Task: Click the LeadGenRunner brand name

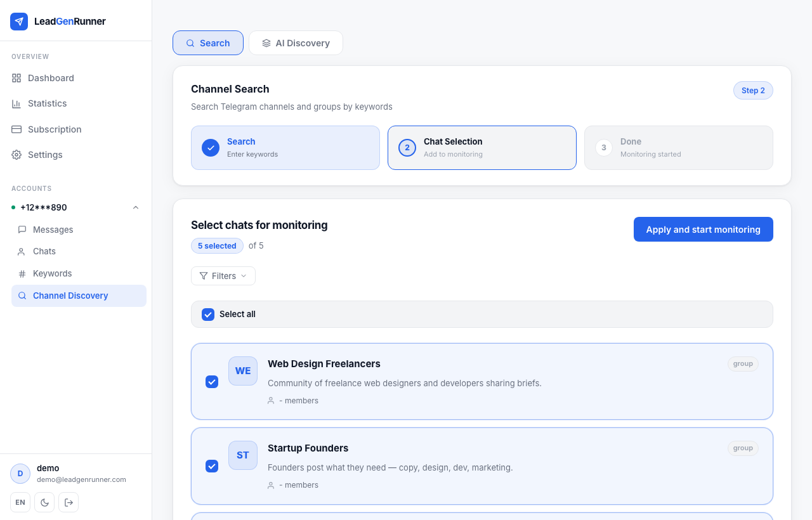Action: (70, 22)
